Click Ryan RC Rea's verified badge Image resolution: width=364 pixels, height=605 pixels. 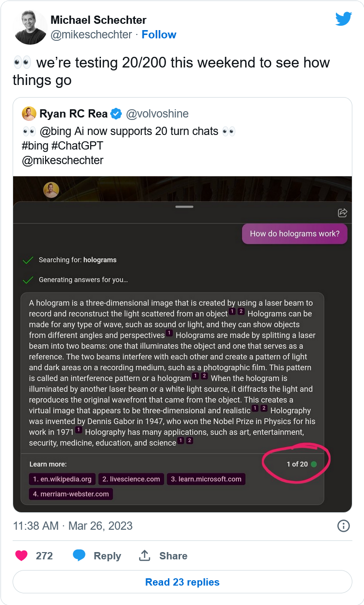[x=116, y=114]
